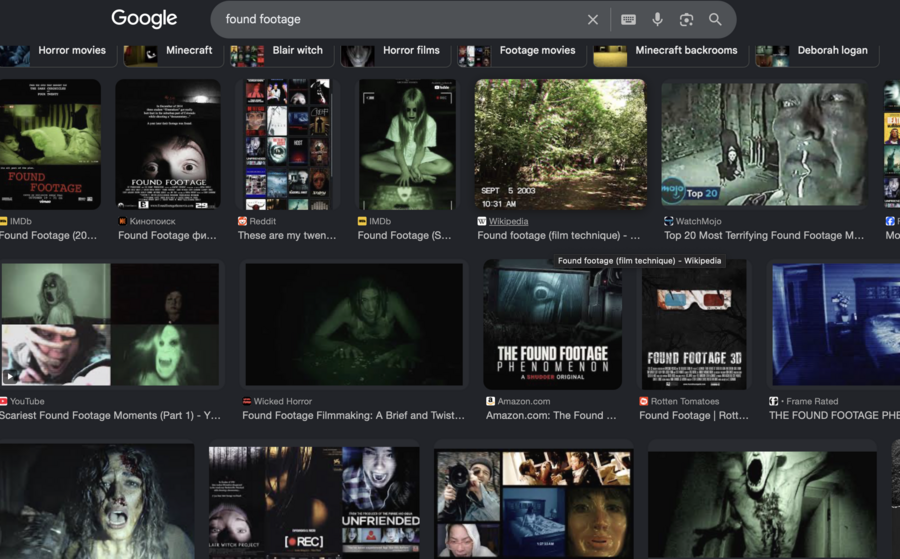Open The Found Footage Phenomenon poster
The height and width of the screenshot is (559, 900).
click(x=553, y=324)
